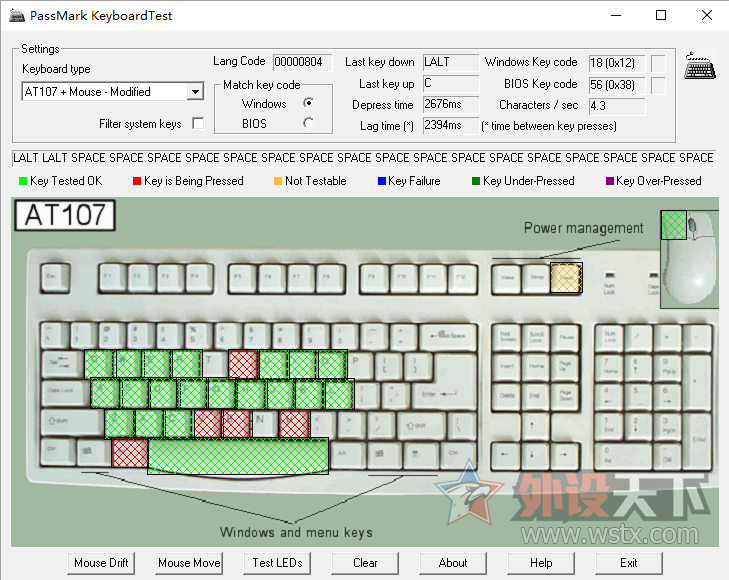Viewport: 729px width, 580px height.
Task: Click the Lang Code field showing 00000804
Action: (303, 62)
